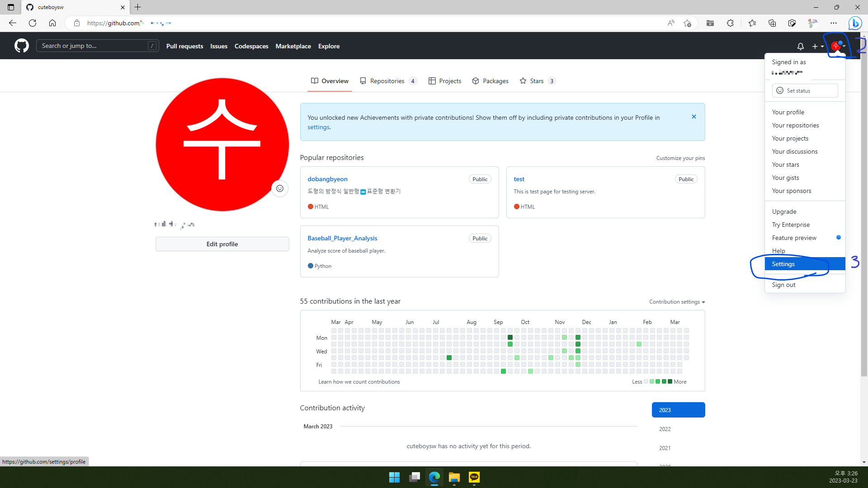Click browser back arrow
The height and width of the screenshot is (488, 868).
tap(13, 23)
